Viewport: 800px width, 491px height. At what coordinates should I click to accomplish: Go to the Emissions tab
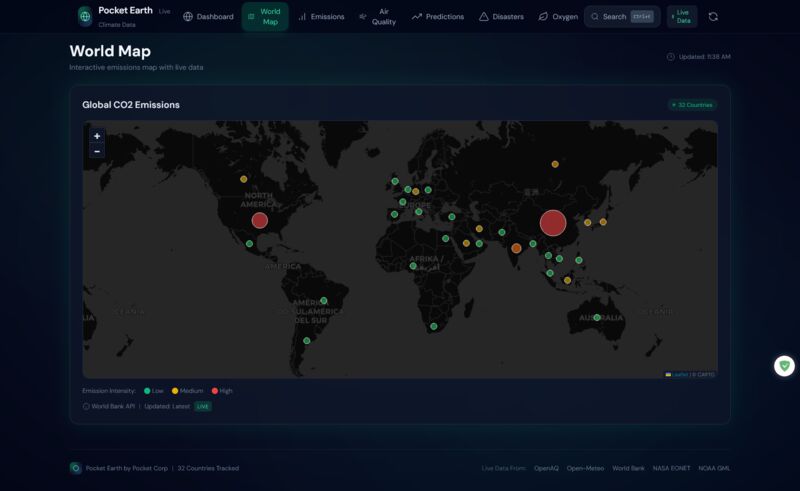point(321,17)
